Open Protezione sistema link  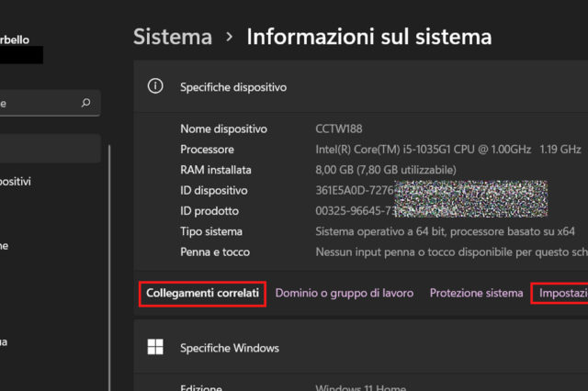point(476,293)
